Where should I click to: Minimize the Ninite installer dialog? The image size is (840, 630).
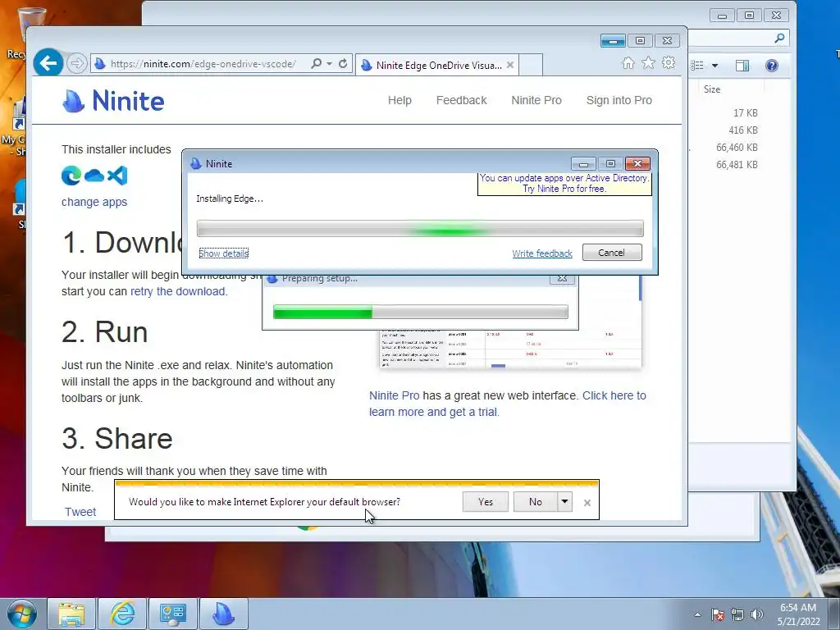click(583, 163)
